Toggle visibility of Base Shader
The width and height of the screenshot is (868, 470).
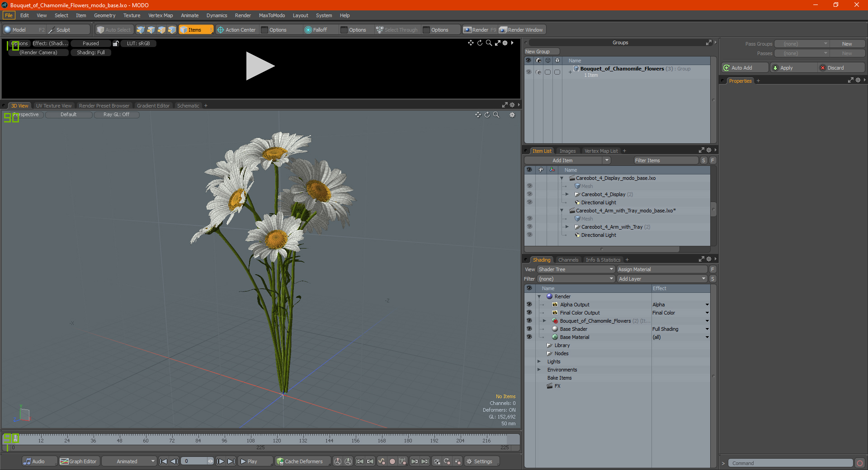pyautogui.click(x=529, y=329)
